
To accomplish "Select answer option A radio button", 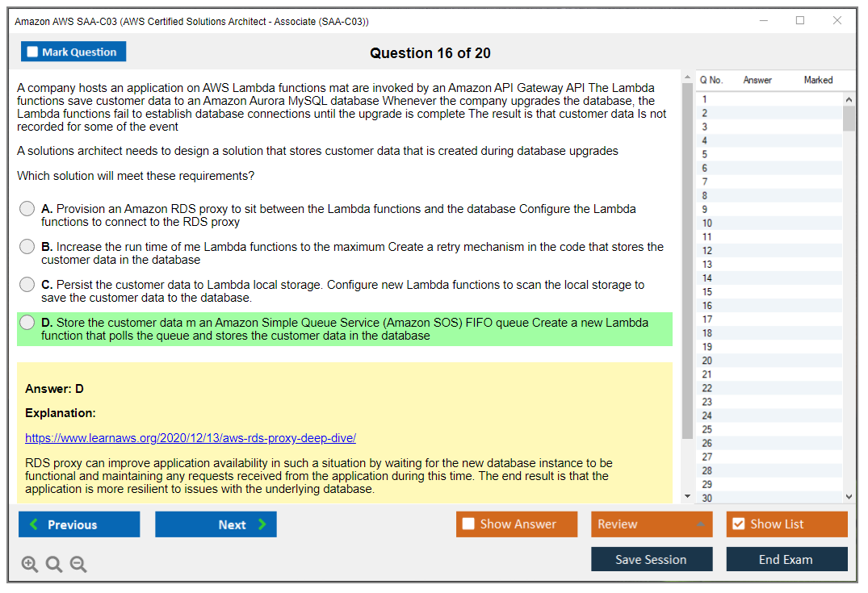I will tap(27, 209).
